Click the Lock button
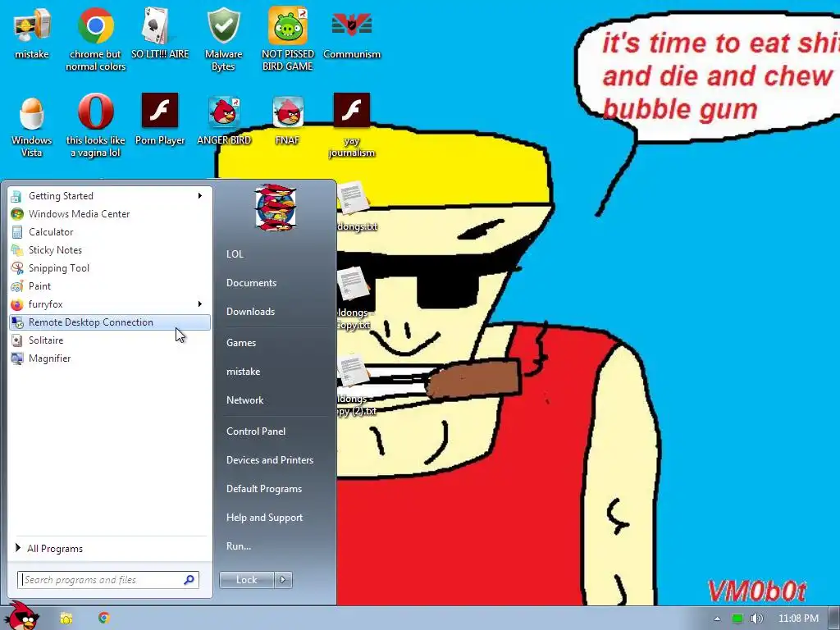 [246, 580]
